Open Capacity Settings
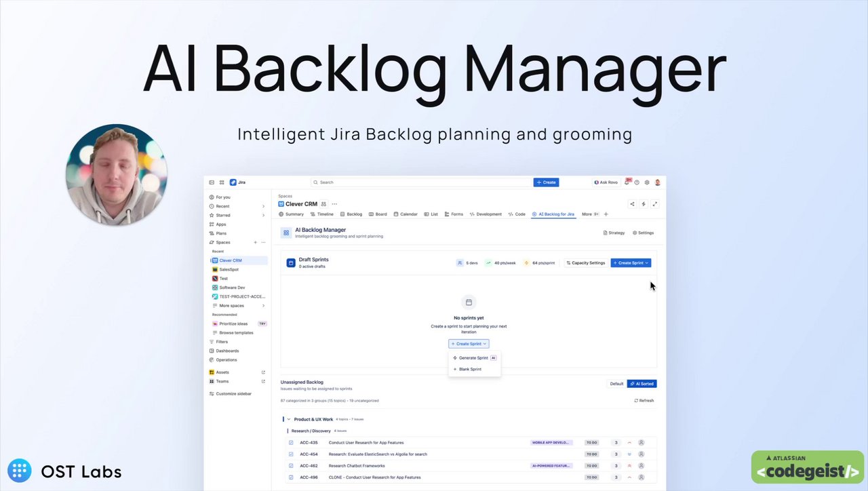The height and width of the screenshot is (491, 868). pyautogui.click(x=586, y=262)
